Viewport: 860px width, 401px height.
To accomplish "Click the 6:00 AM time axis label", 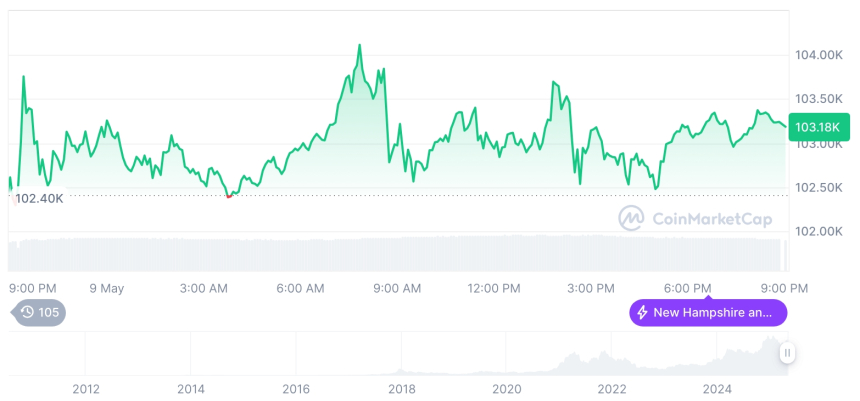I will (x=300, y=288).
